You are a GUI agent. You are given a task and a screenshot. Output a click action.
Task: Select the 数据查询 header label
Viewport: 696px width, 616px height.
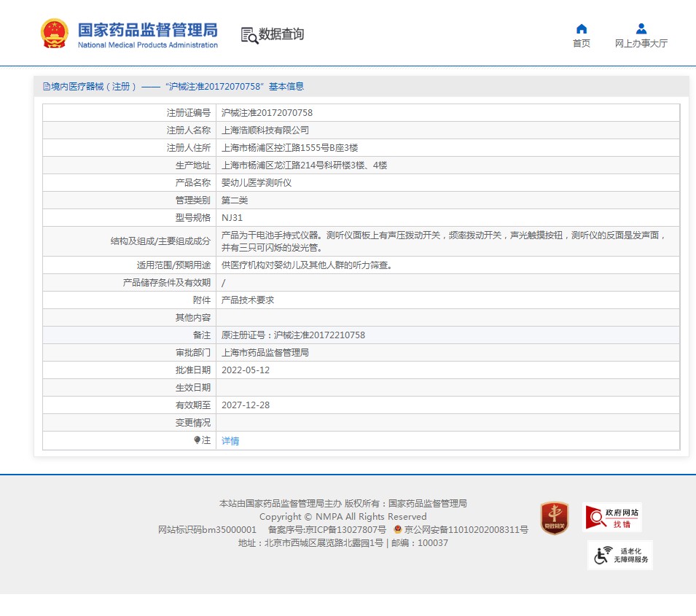(281, 34)
